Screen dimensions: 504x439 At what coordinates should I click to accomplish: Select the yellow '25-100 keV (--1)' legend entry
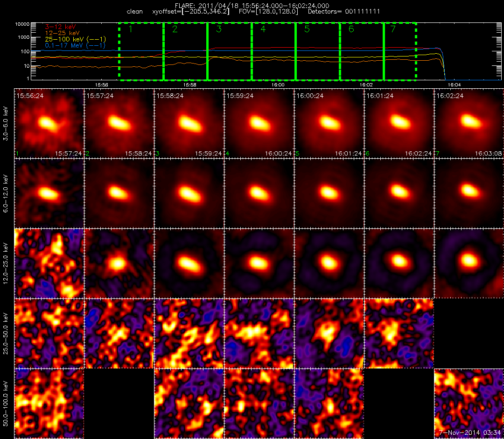[75, 39]
